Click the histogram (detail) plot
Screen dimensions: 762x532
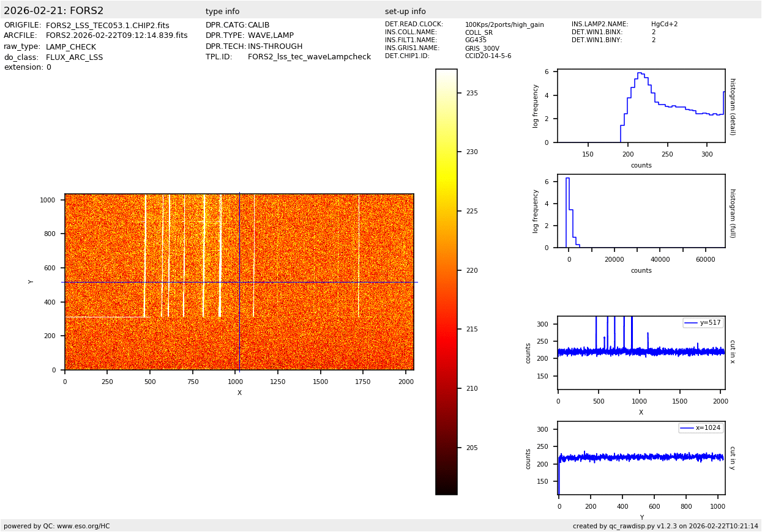point(641,106)
